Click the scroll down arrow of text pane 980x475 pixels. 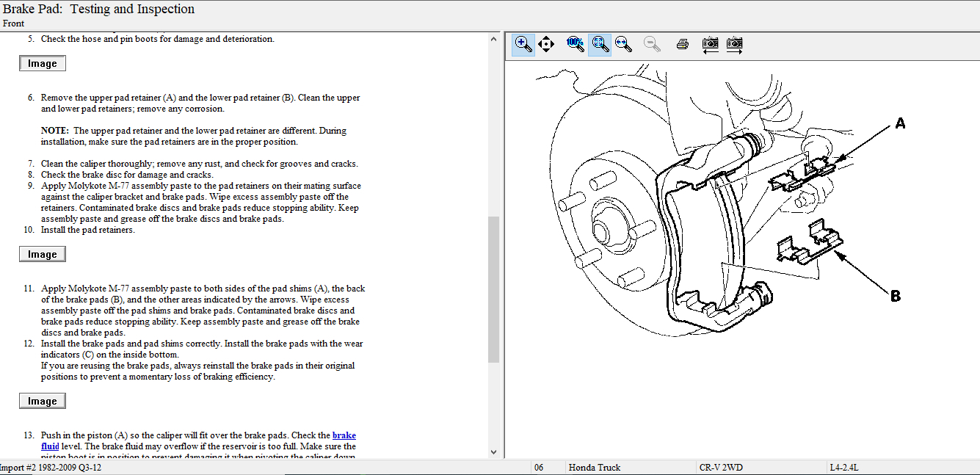[493, 452]
